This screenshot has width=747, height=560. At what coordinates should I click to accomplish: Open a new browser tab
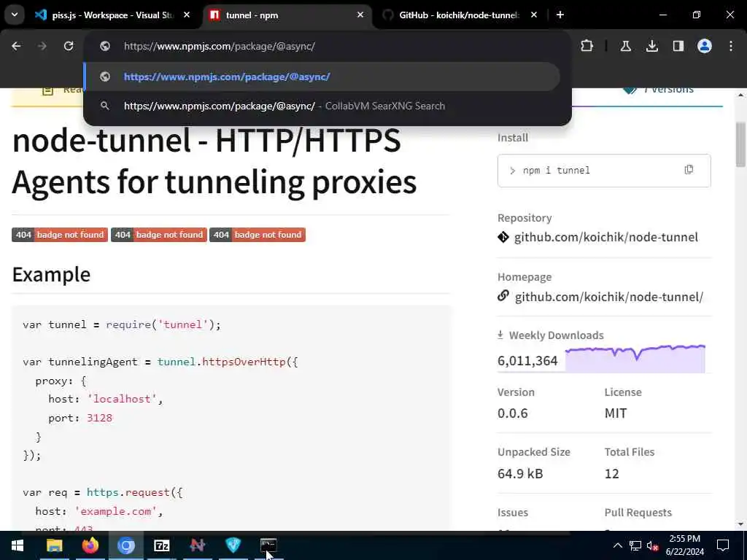point(560,15)
